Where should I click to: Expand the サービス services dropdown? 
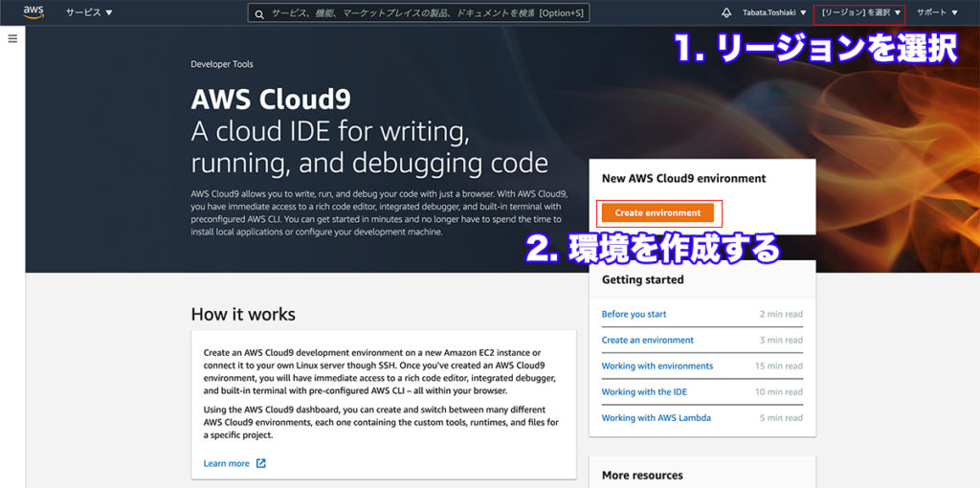(89, 12)
